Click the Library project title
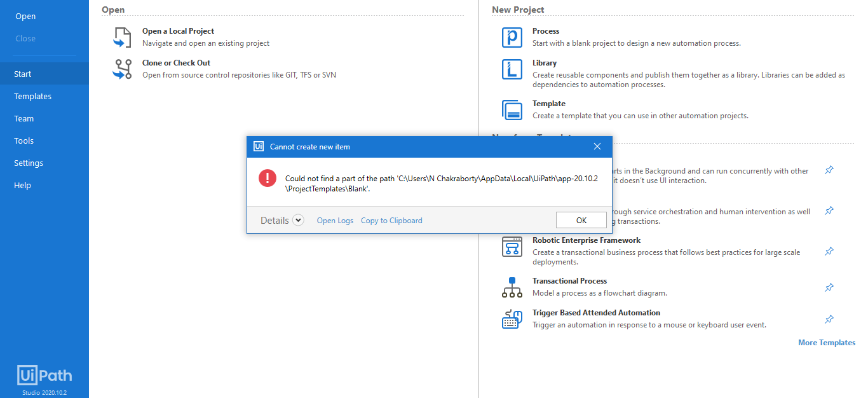868x398 pixels. click(545, 63)
